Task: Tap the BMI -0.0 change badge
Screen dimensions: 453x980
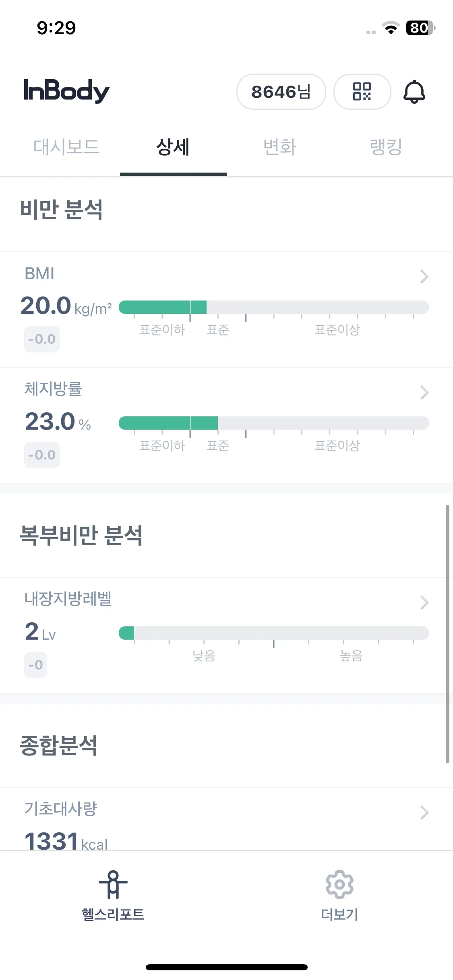Action: pyautogui.click(x=42, y=339)
